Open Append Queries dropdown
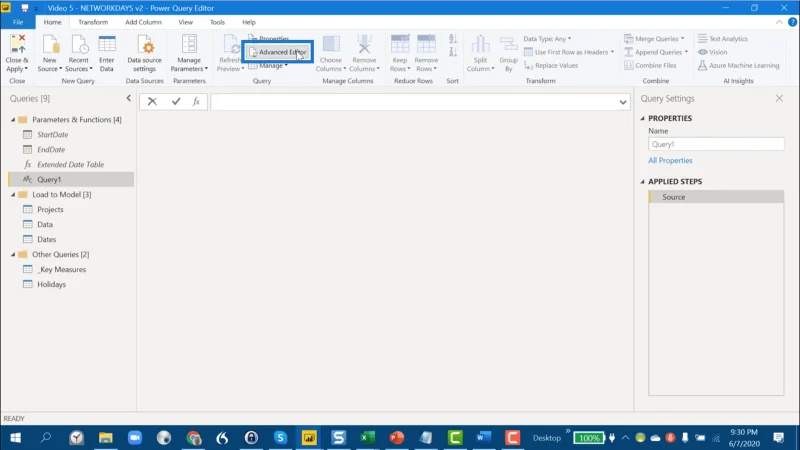The width and height of the screenshot is (800, 450). pos(656,52)
